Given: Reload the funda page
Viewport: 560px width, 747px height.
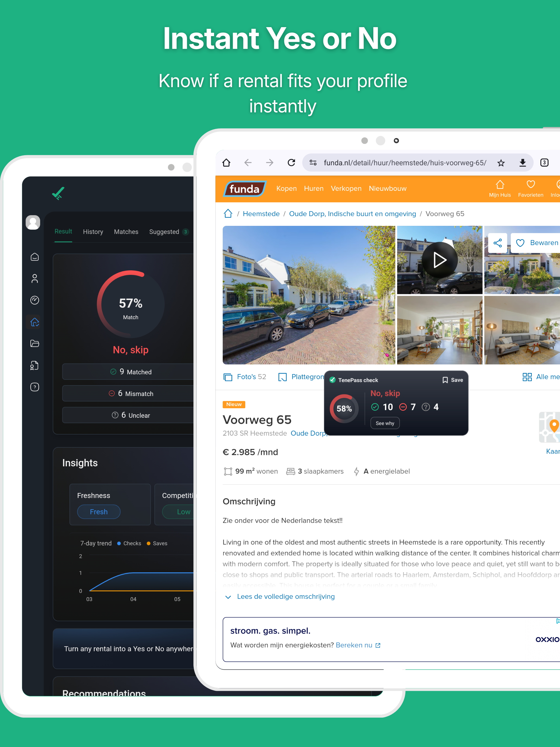Looking at the screenshot, I should click(x=291, y=163).
